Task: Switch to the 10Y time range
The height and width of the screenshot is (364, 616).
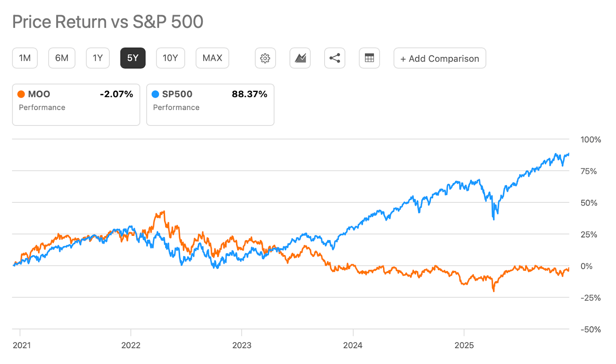Action: click(x=170, y=58)
